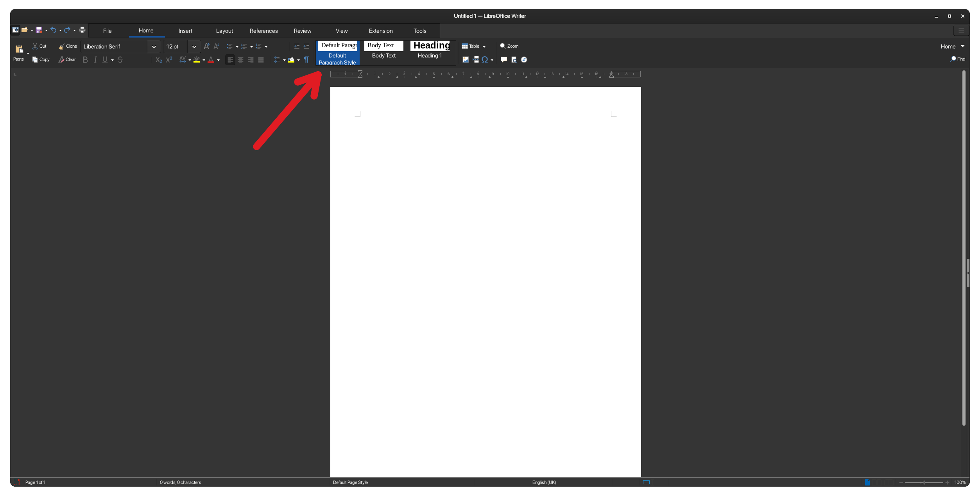Toggle formatting marks pilcrow icon
This screenshot has width=980, height=498.
click(x=306, y=60)
